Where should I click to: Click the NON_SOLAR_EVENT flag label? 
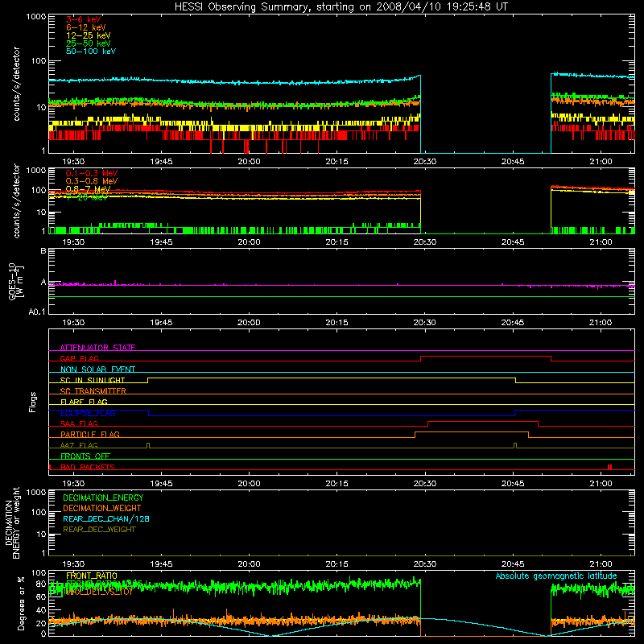[x=97, y=369]
